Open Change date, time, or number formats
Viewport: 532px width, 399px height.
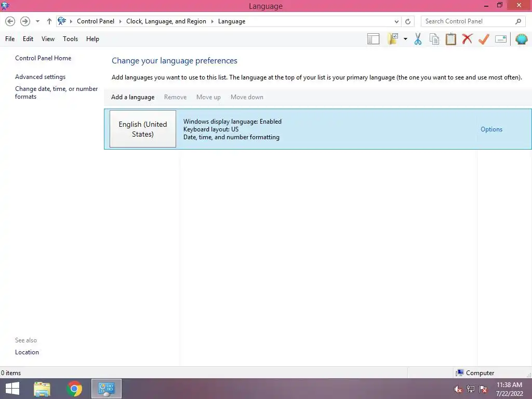(56, 92)
